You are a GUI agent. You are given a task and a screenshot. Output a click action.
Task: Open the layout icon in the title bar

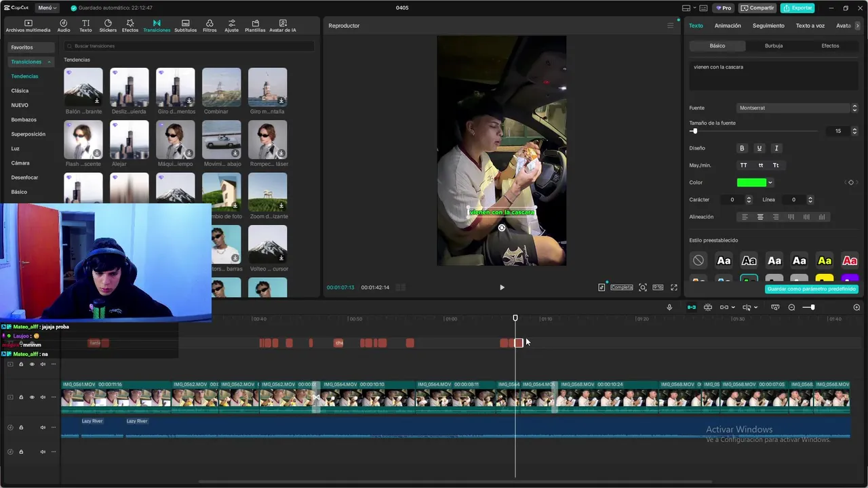coord(686,8)
